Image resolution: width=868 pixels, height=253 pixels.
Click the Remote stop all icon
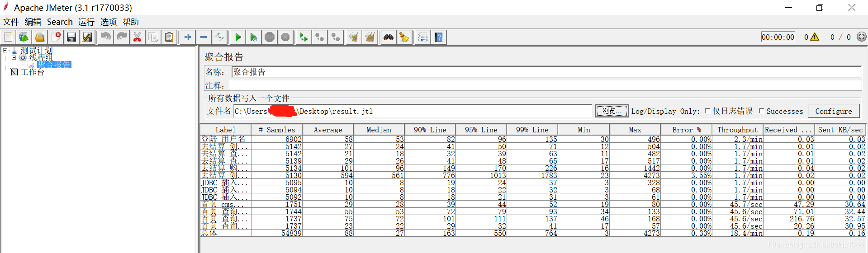coord(320,37)
